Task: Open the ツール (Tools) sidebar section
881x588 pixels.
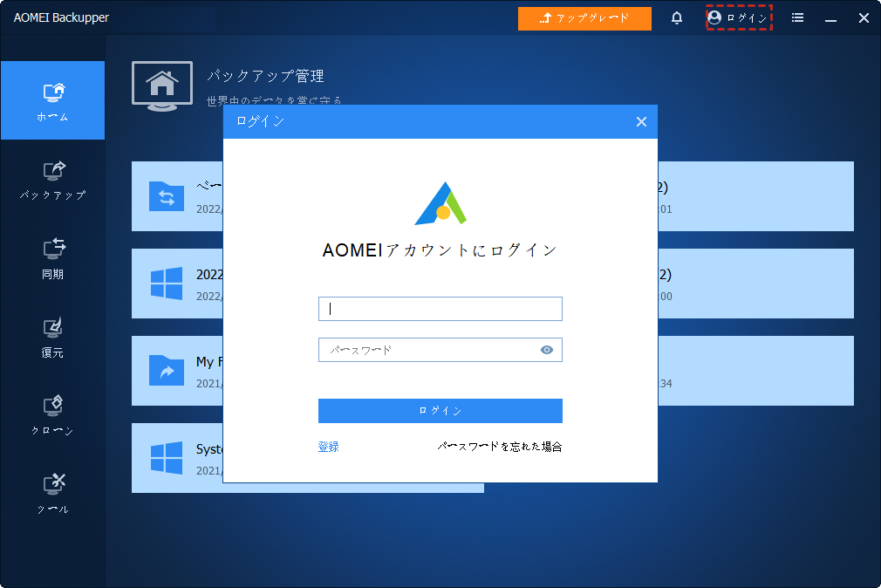Action: 52,494
